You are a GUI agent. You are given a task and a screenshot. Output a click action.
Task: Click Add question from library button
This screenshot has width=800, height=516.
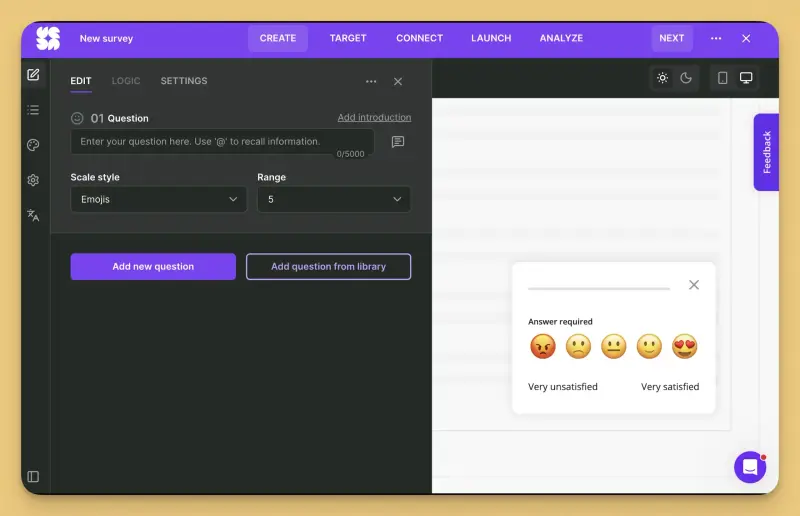coord(329,266)
